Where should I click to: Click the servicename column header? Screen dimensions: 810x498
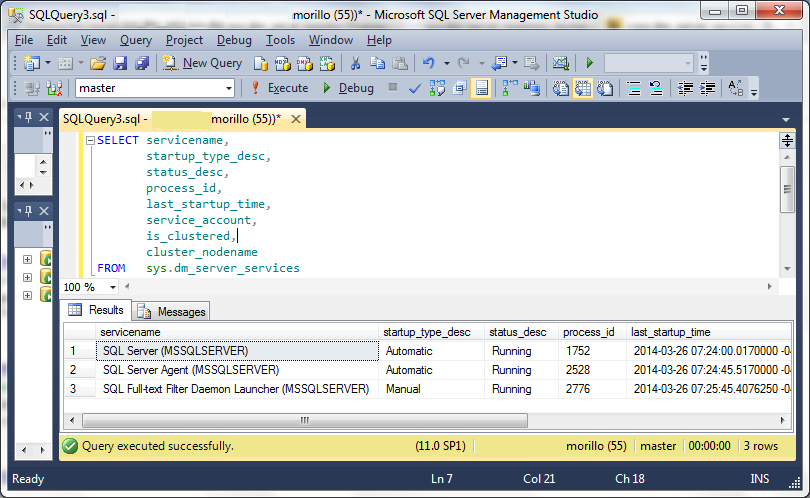point(237,332)
